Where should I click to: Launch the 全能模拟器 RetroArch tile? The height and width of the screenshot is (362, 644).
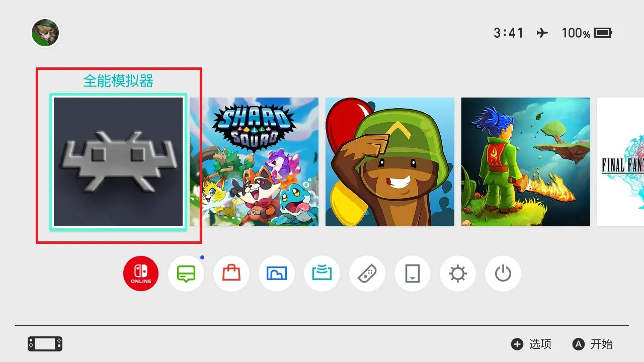pyautogui.click(x=118, y=162)
